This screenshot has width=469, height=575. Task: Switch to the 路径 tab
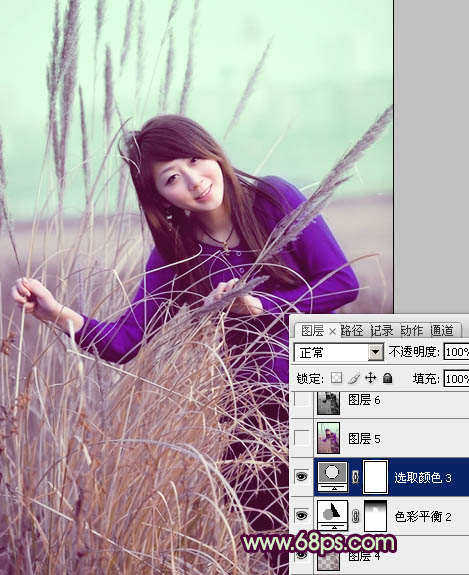pos(352,331)
